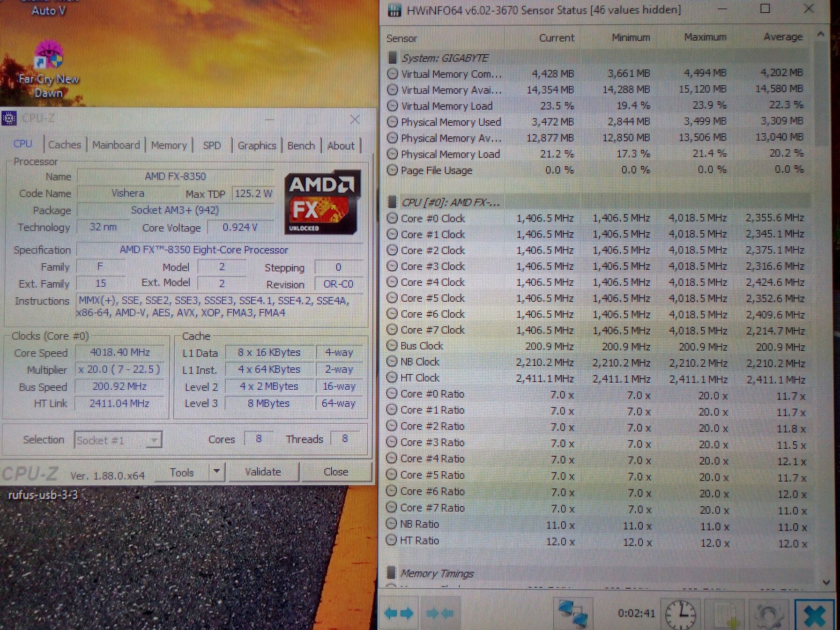Viewport: 840px width, 630px height.
Task: Open the Memory tab in CPU-Z
Action: tap(169, 145)
